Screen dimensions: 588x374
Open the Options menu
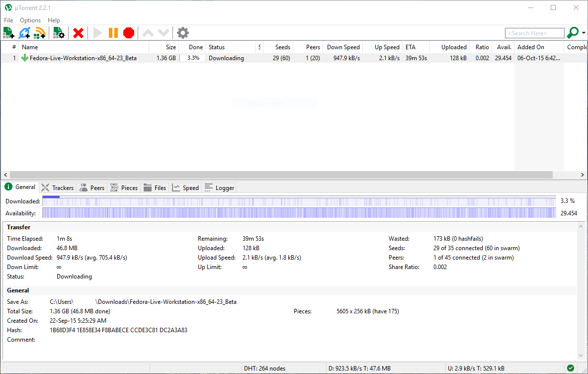click(30, 20)
